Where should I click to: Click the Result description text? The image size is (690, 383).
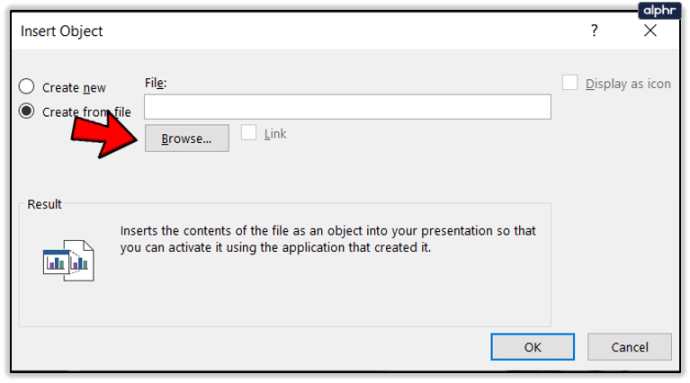pos(328,239)
